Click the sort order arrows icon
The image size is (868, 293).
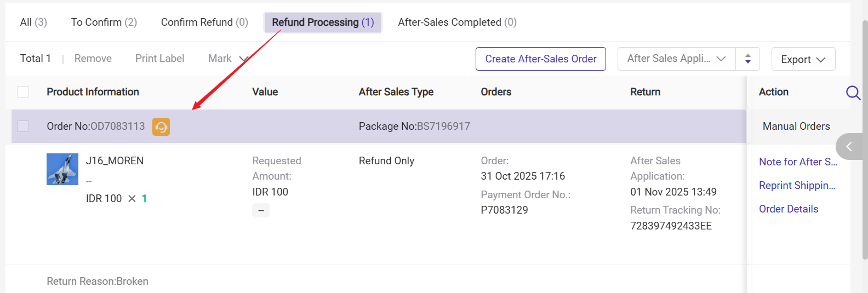click(748, 59)
